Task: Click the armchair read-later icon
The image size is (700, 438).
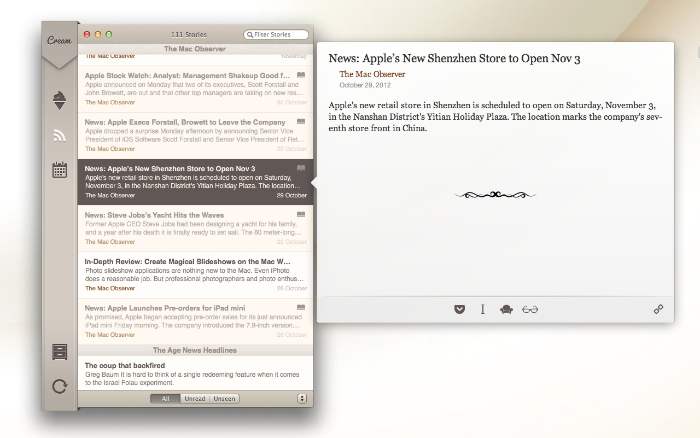Action: click(x=506, y=309)
